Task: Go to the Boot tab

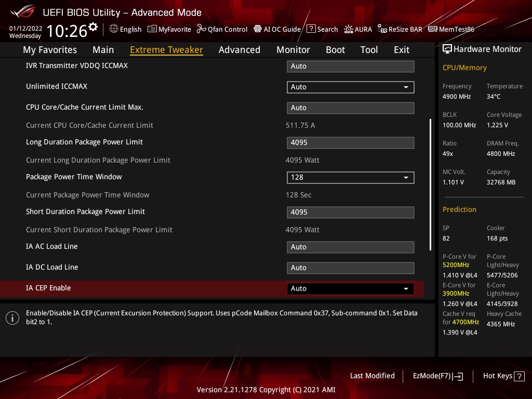Action: (x=335, y=50)
